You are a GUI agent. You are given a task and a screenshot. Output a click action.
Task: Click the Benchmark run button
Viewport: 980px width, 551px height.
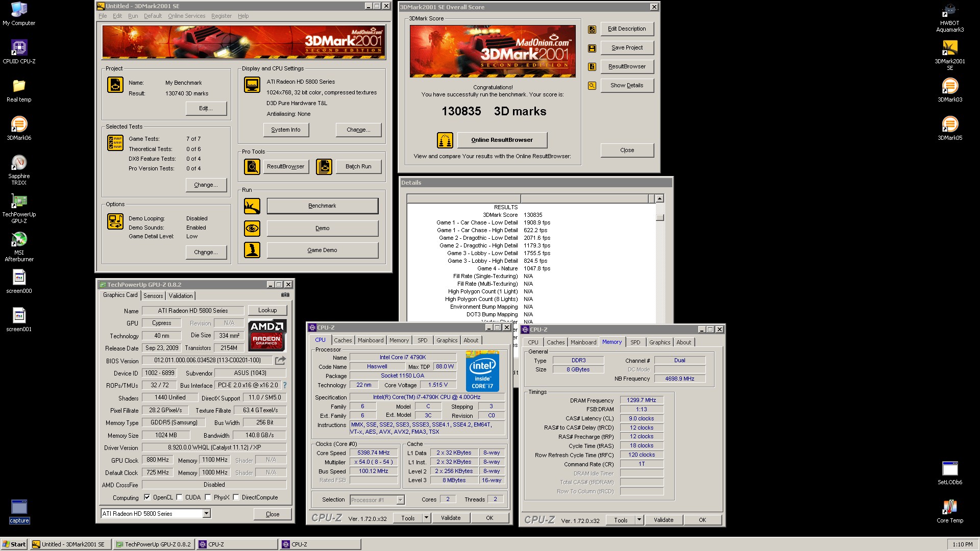tap(322, 206)
